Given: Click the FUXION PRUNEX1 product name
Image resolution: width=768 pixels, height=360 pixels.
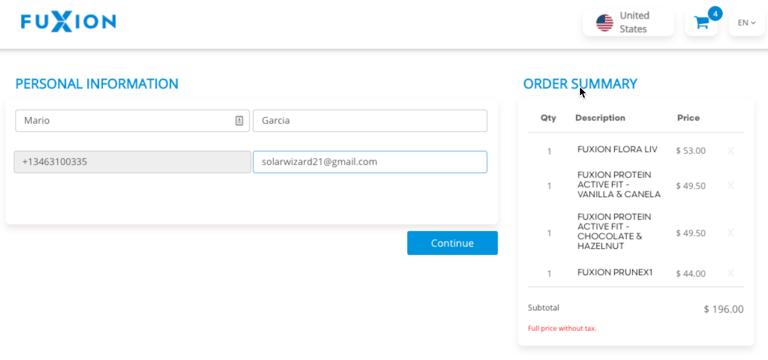Looking at the screenshot, I should click(x=615, y=272).
